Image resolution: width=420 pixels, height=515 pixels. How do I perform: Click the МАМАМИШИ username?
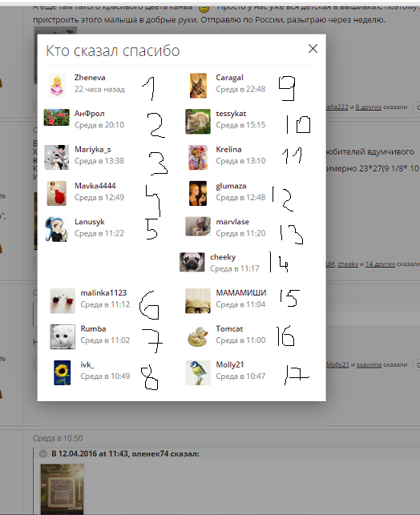pos(241,292)
